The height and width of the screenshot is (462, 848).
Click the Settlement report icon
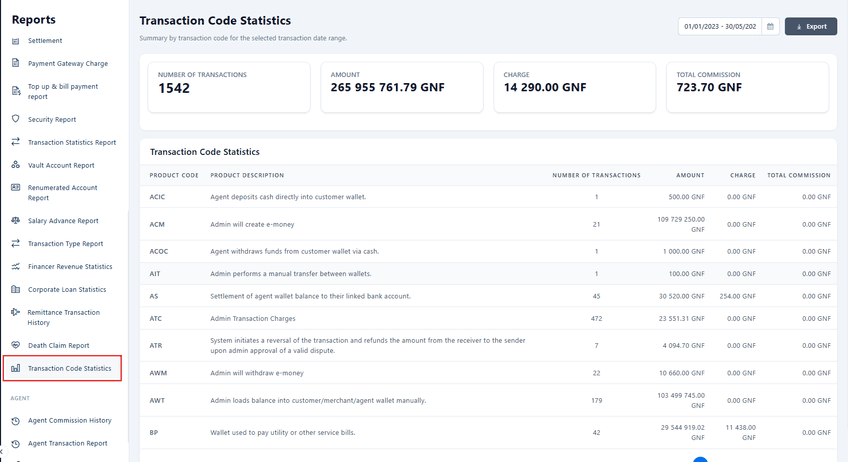click(x=16, y=41)
